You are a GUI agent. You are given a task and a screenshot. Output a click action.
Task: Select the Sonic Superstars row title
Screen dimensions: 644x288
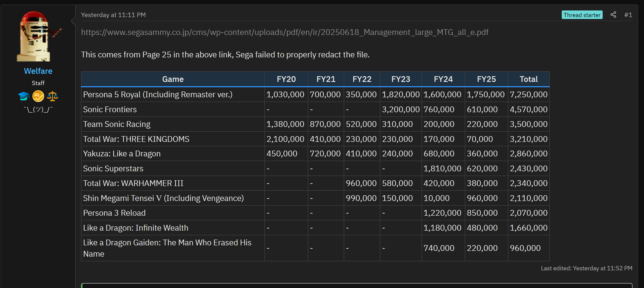point(113,168)
